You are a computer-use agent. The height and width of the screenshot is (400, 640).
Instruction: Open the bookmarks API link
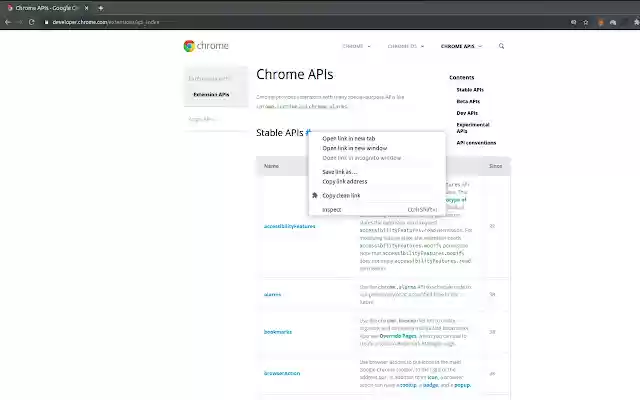278,332
